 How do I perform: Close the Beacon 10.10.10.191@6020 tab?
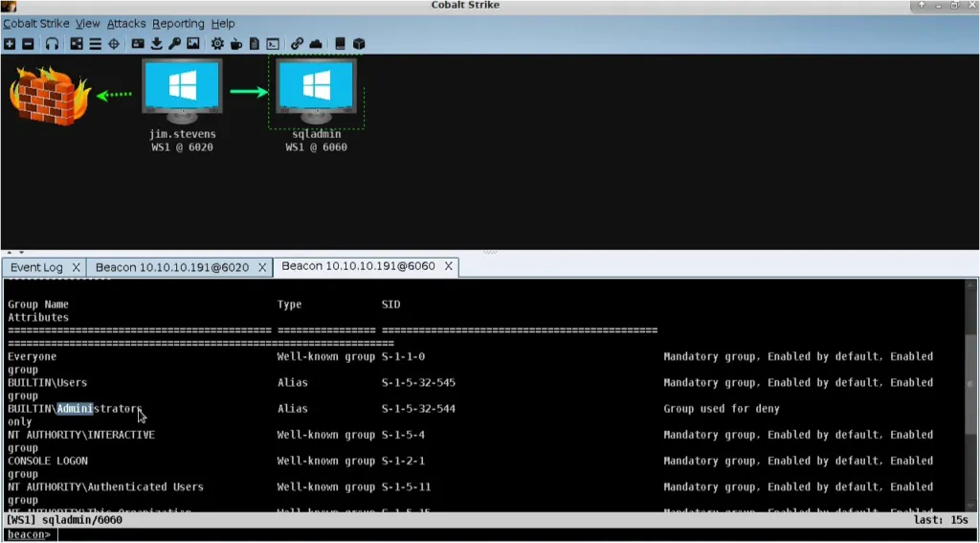[x=262, y=268]
